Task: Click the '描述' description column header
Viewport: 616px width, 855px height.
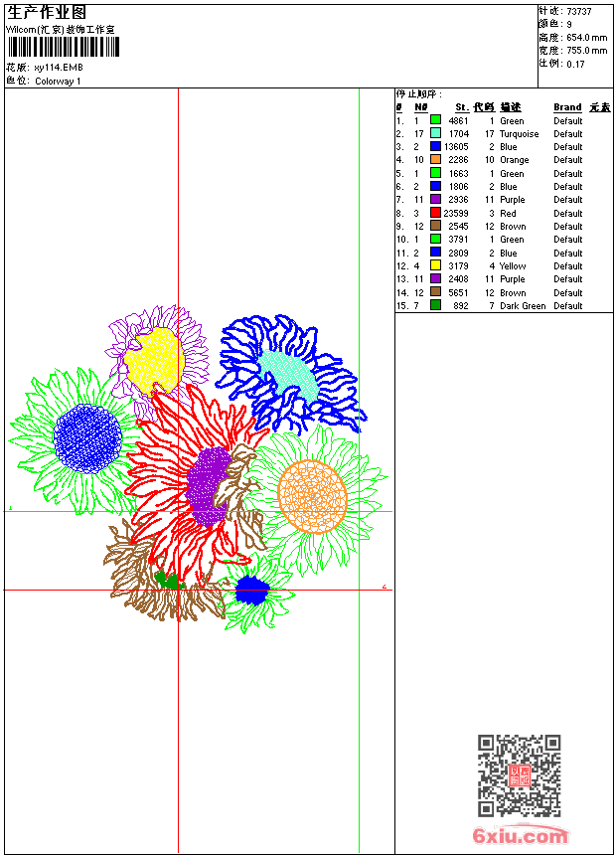Action: pos(511,107)
